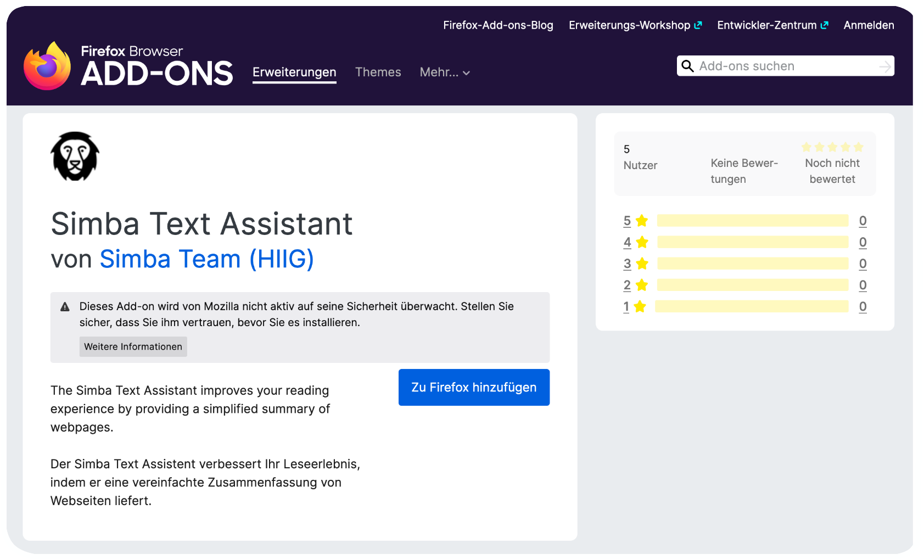Click the number 1 rating link
This screenshot has width=924, height=560.
coord(626,306)
